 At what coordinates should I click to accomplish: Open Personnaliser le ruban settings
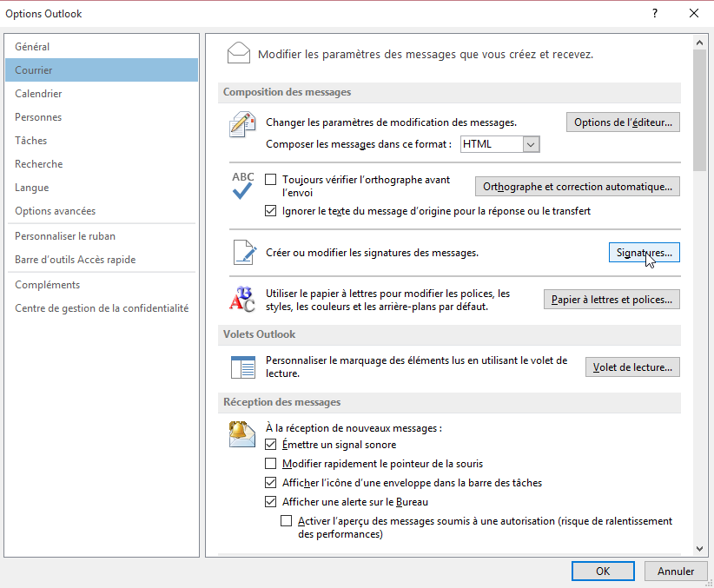pyautogui.click(x=102, y=236)
